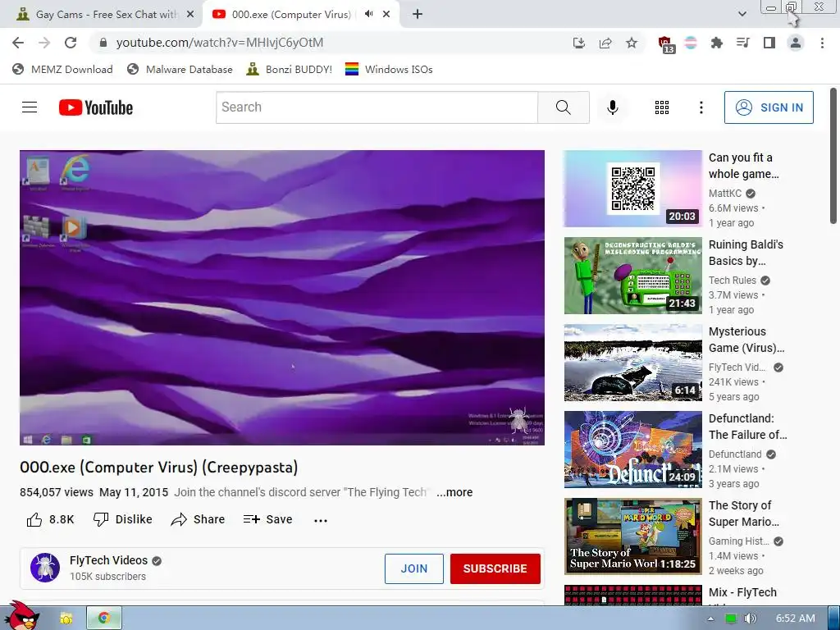The image size is (840, 630).
Task: Open the Ruining Baldi's Basics thumbnail
Action: coord(632,276)
